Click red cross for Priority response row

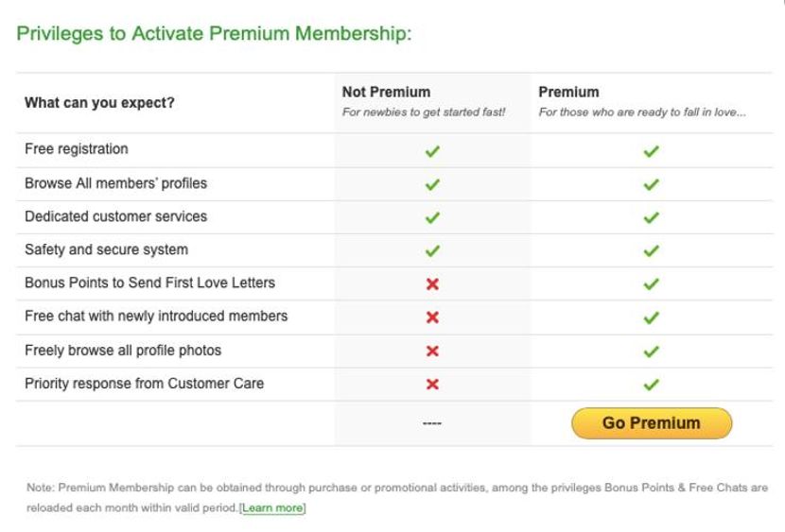tap(432, 384)
